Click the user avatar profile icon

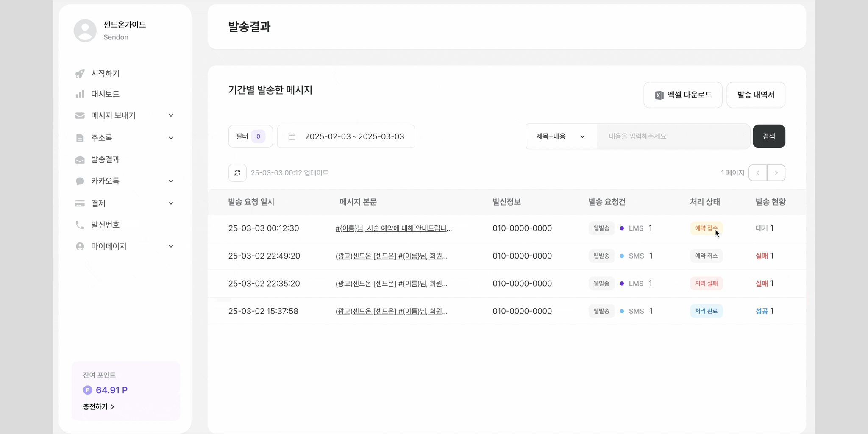tap(85, 31)
